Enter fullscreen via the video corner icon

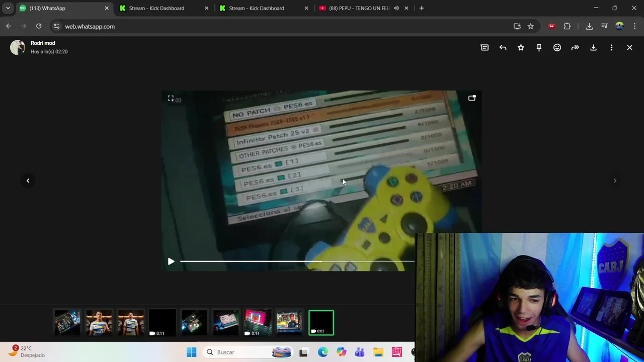[171, 99]
